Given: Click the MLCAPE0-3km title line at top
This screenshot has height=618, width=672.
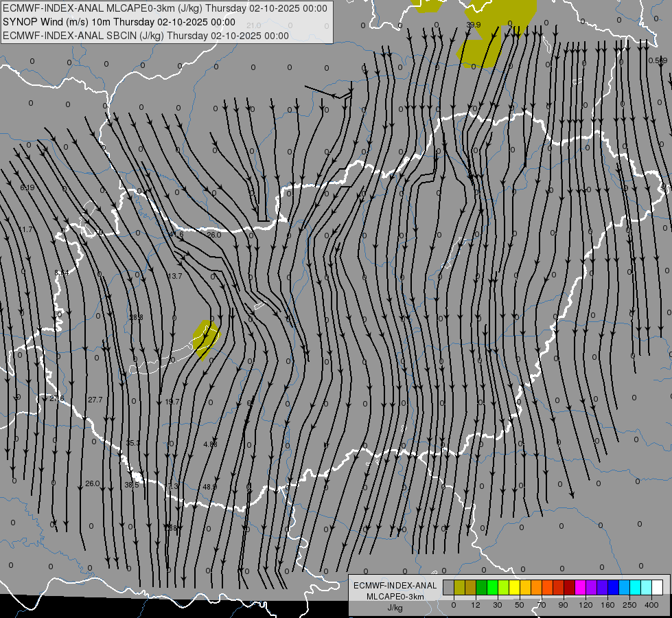Looking at the screenshot, I should (x=165, y=8).
